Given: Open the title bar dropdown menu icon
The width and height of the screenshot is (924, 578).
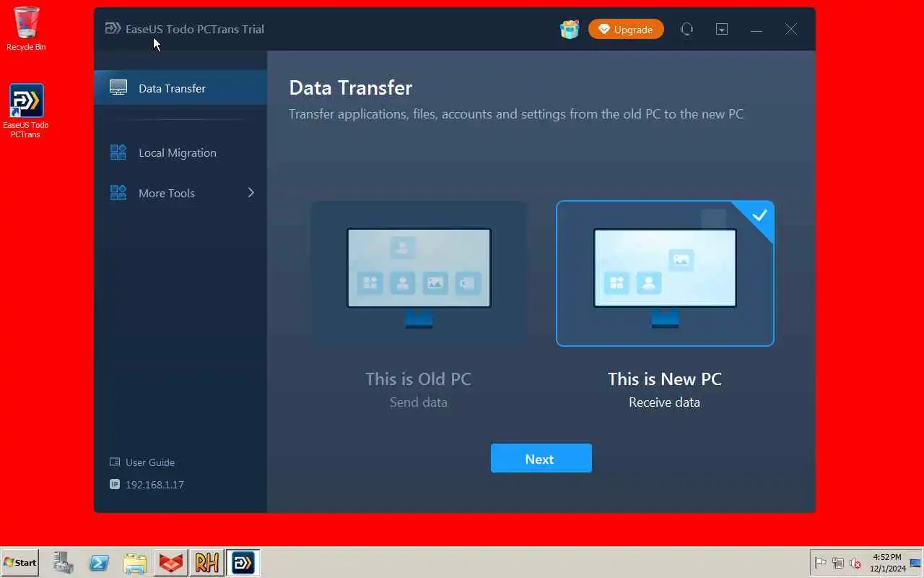Looking at the screenshot, I should coord(722,30).
